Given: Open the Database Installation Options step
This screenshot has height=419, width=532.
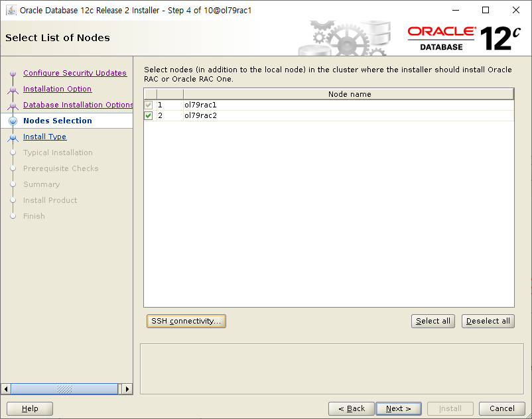Looking at the screenshot, I should point(78,105).
